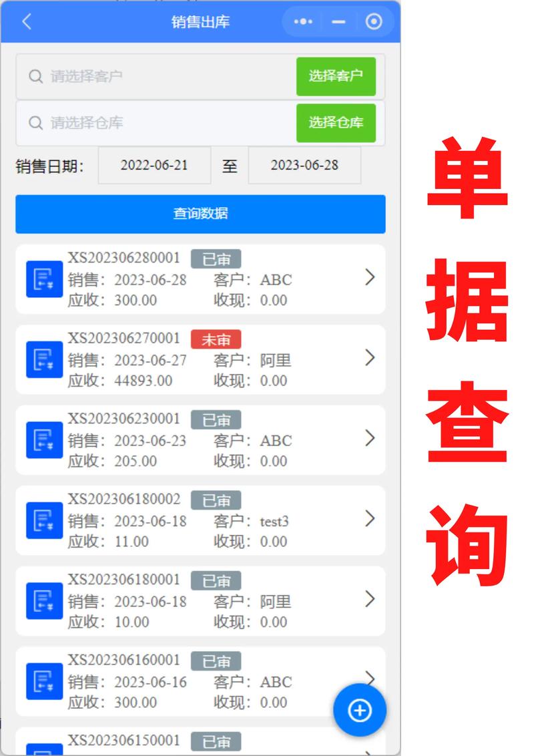Open details chevron for order XS202306230001
The image size is (534, 756).
coord(370,438)
